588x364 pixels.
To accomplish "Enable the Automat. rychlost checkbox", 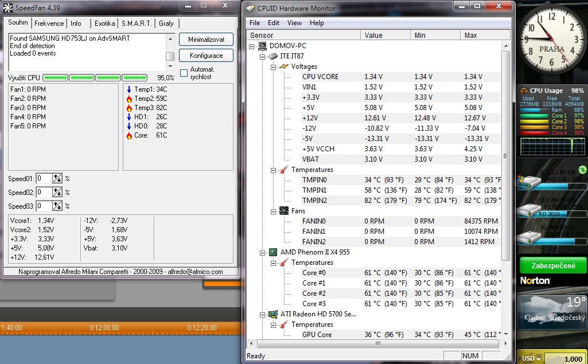I will (x=184, y=73).
